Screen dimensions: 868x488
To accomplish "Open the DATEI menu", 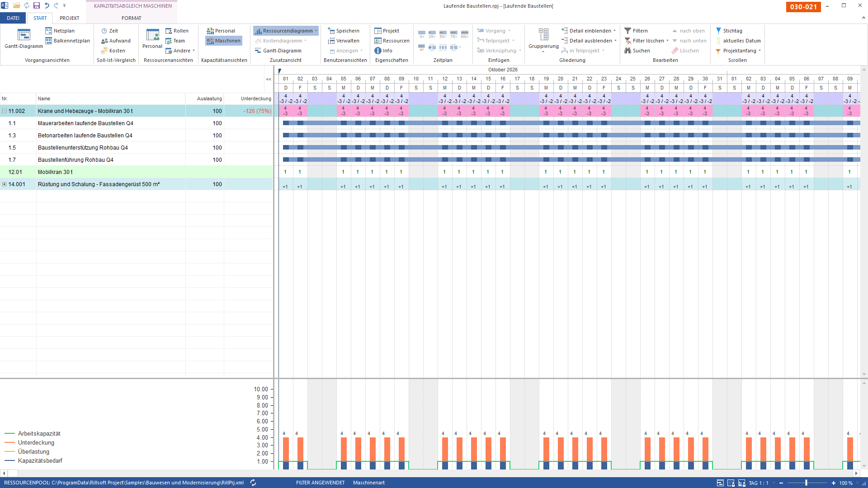I will click(13, 18).
